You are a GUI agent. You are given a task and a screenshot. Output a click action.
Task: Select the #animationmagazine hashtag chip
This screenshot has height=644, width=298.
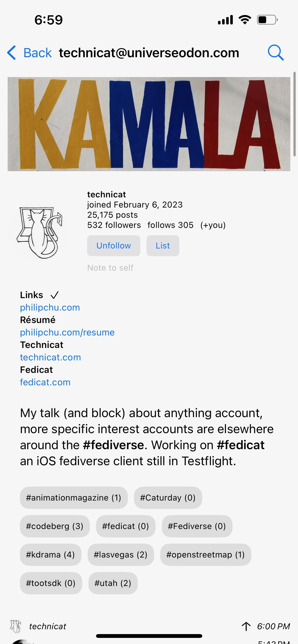pos(74,498)
